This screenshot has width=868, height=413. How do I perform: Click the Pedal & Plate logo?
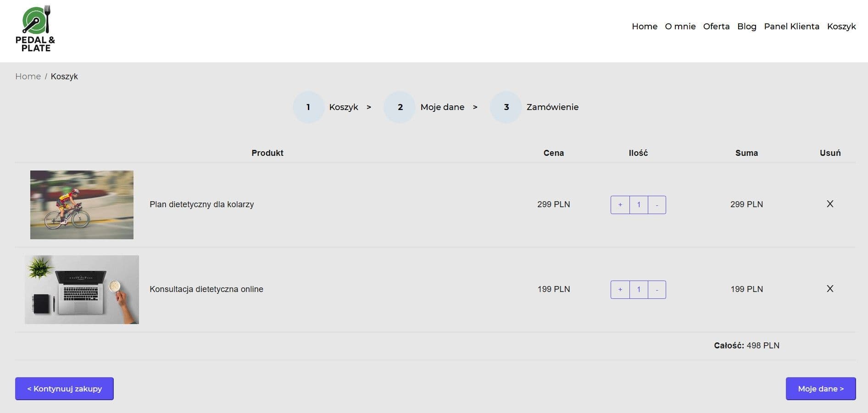(35, 28)
